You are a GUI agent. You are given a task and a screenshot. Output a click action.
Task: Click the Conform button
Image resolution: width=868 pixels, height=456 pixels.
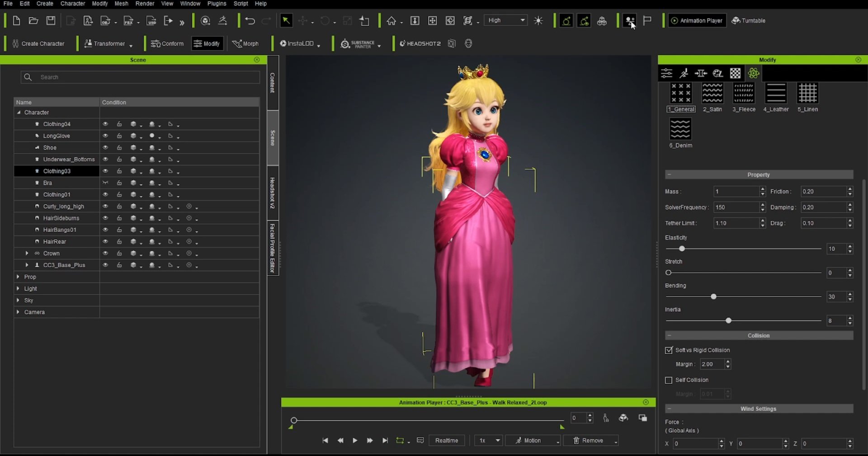[x=167, y=44]
